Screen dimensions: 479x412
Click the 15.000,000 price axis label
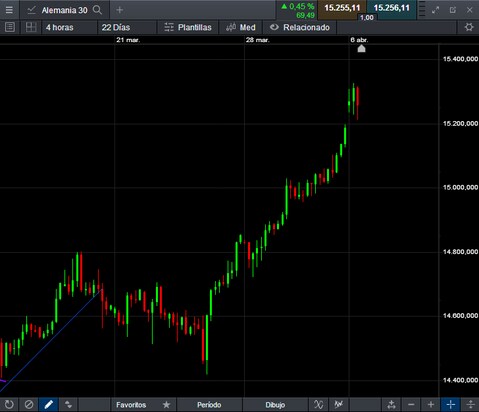click(460, 187)
